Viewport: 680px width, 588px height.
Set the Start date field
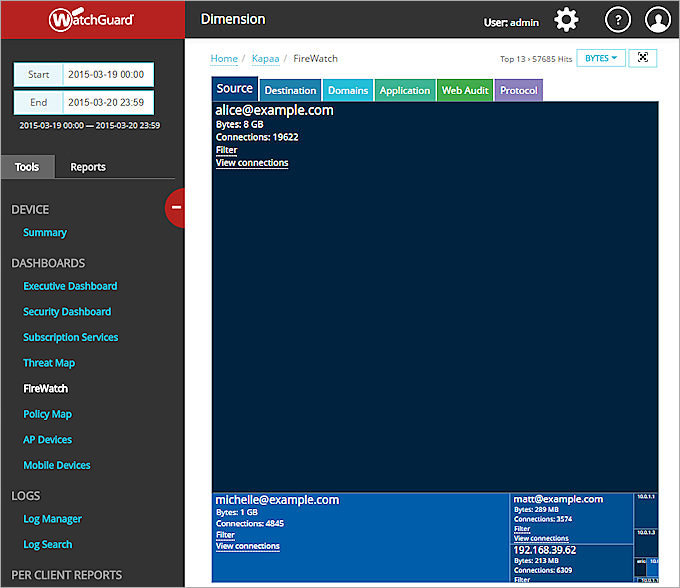coord(106,74)
